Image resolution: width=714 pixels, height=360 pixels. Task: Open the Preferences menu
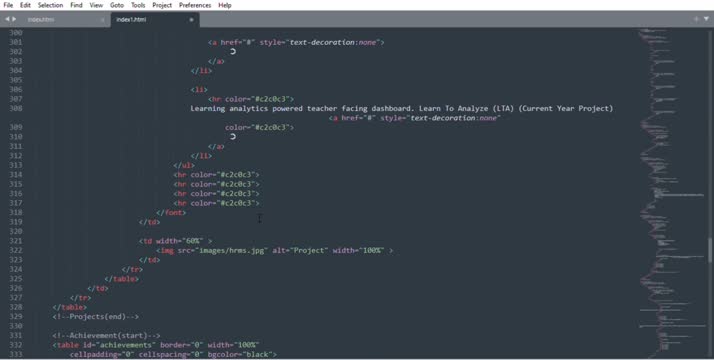(x=195, y=5)
